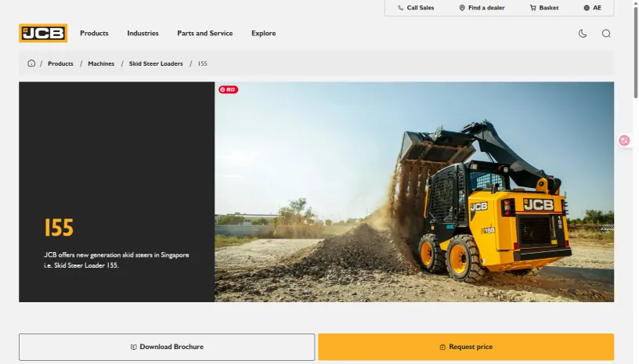The height and width of the screenshot is (364, 639).
Task: Open the Parts and Service menu
Action: pyautogui.click(x=205, y=34)
